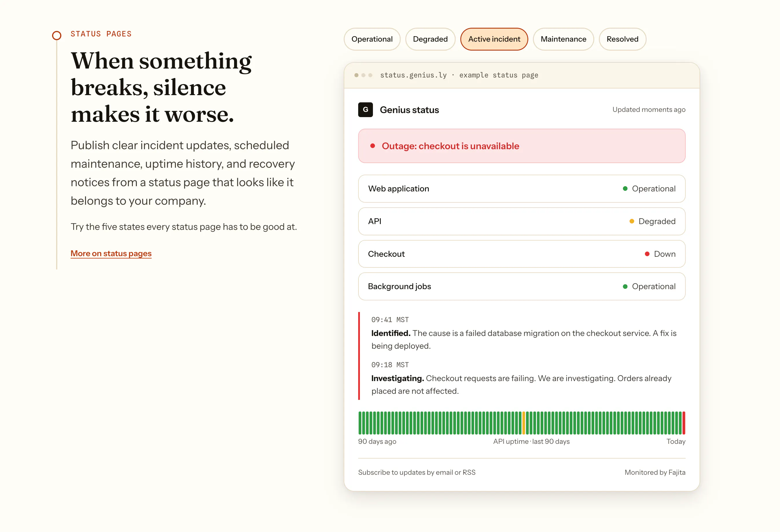Click the Investigating. update label
The width and height of the screenshot is (780, 532).
(398, 378)
